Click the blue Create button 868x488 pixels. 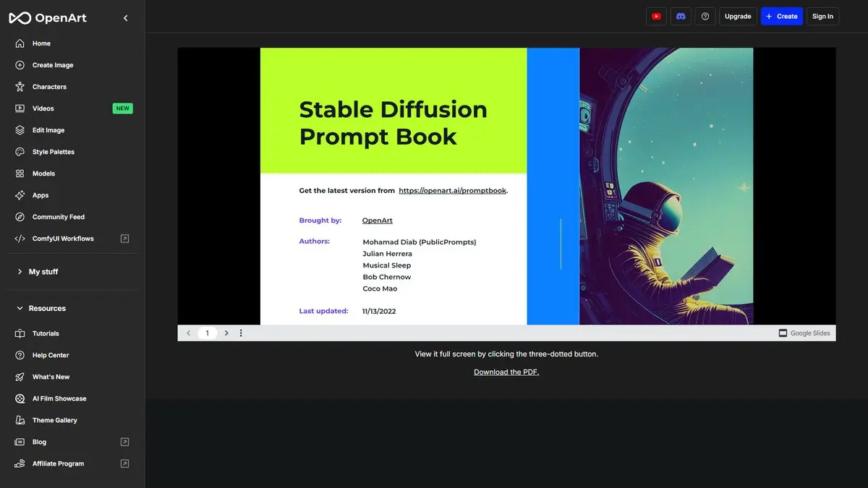coord(781,16)
